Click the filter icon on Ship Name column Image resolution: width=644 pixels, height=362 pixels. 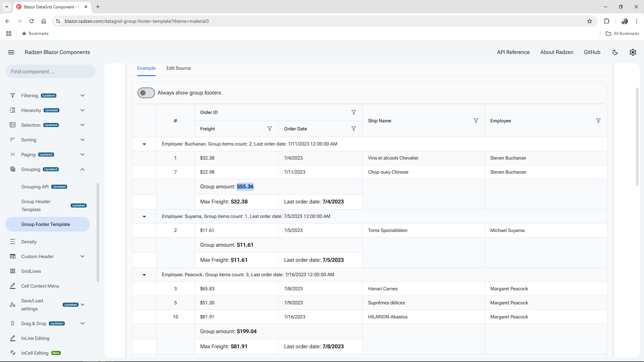(x=476, y=121)
